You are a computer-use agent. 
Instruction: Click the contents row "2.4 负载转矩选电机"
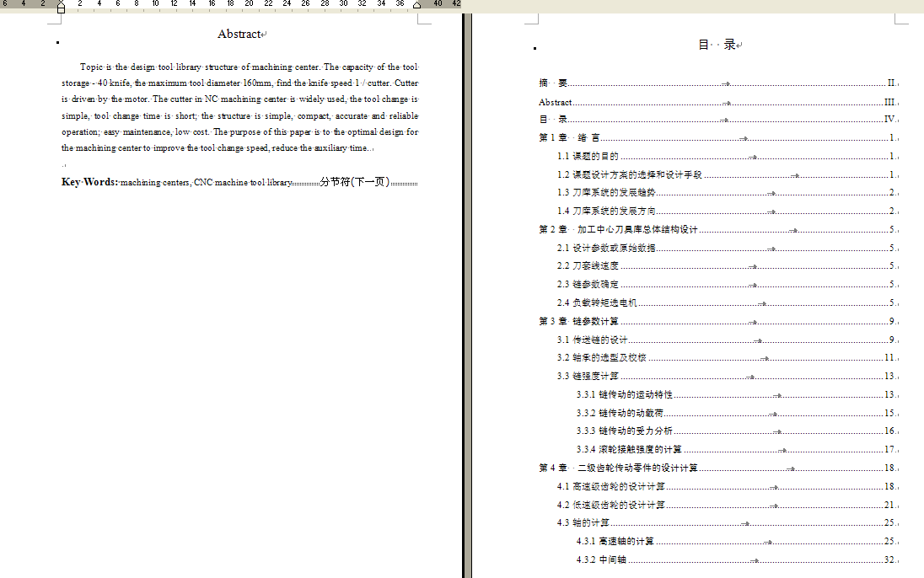[x=728, y=302]
